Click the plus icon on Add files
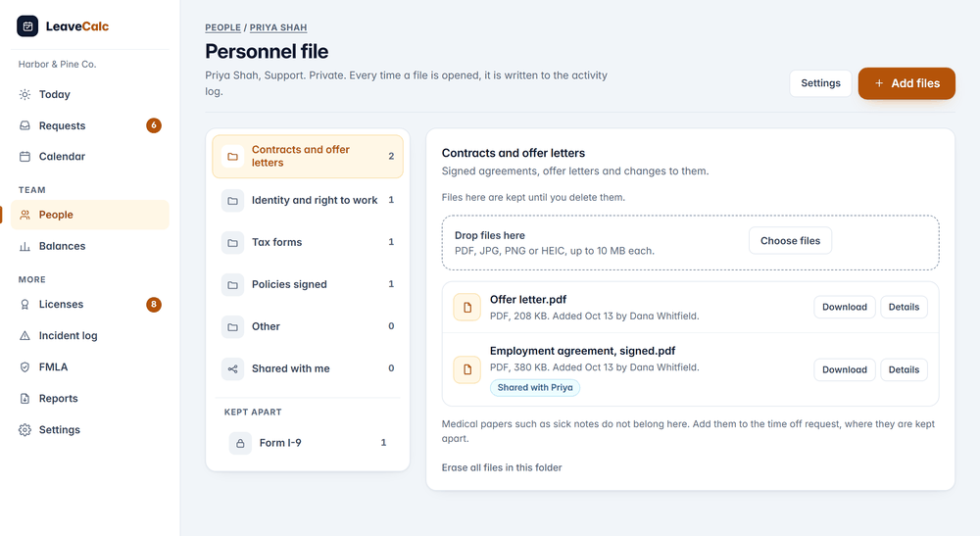980x536 pixels. (x=879, y=83)
